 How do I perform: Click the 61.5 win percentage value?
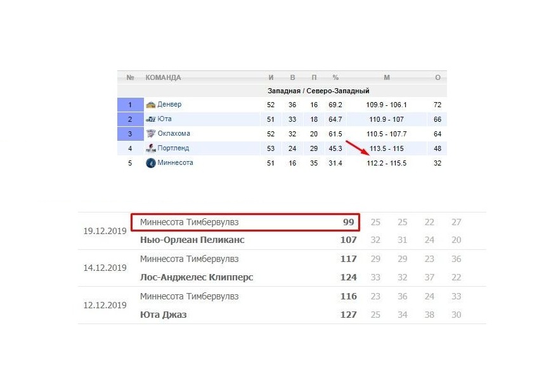tap(335, 134)
